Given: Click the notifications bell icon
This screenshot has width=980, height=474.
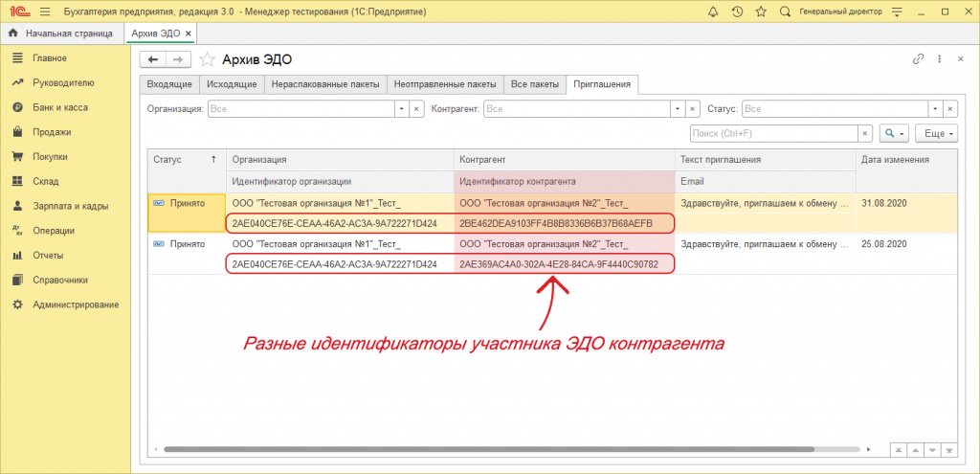Looking at the screenshot, I should click(x=713, y=11).
